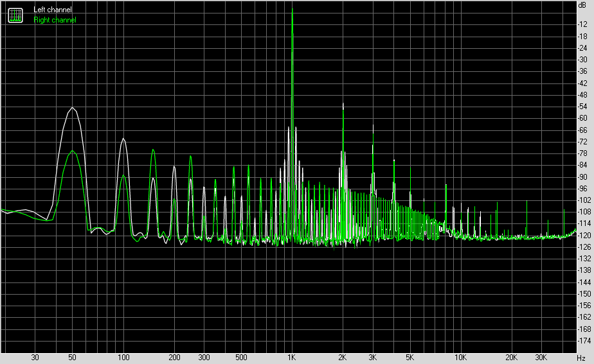Select the Left channel legend label
Image resolution: width=594 pixels, height=364 pixels.
click(53, 10)
